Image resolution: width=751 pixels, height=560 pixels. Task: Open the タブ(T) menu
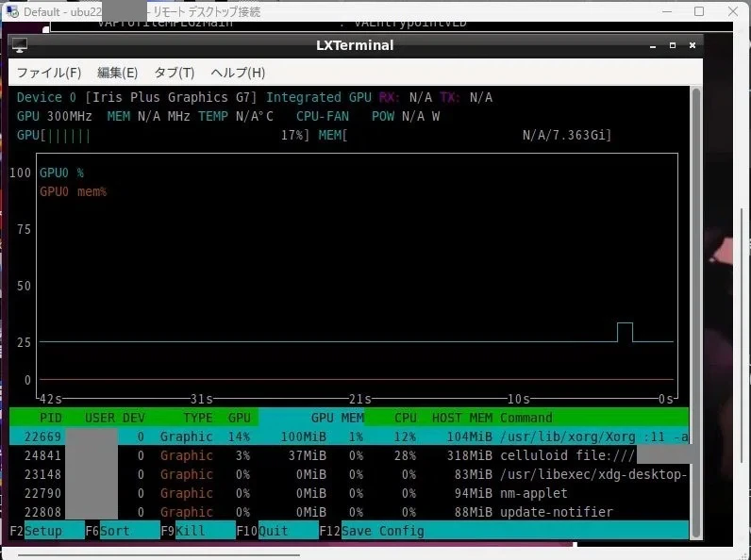[x=175, y=73]
